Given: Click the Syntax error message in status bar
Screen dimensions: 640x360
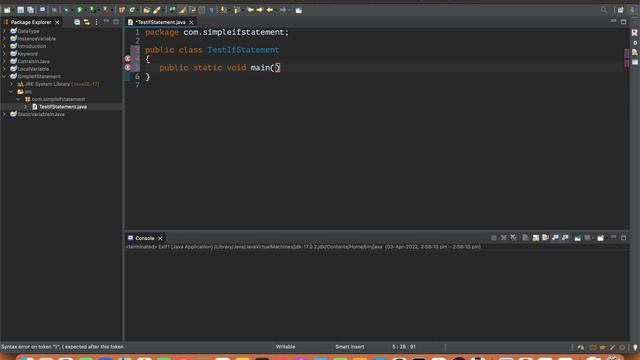Looking at the screenshot, I should pyautogui.click(x=62, y=347).
